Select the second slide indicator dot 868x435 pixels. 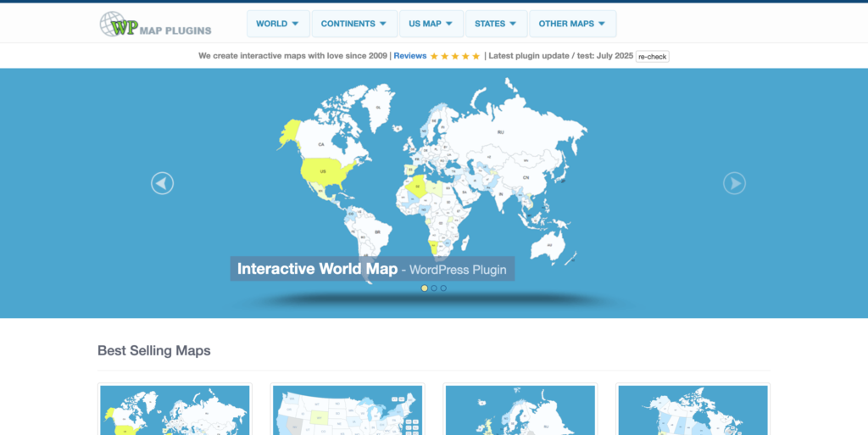[x=434, y=288]
